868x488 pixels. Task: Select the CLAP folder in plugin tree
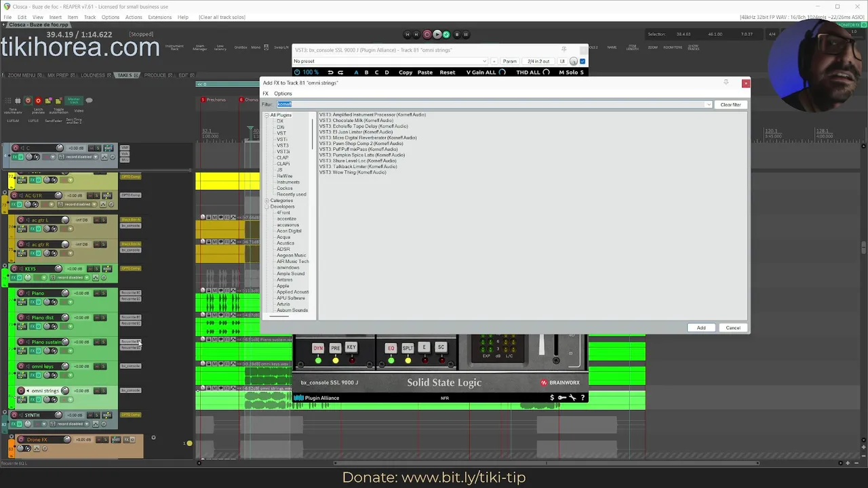(x=282, y=157)
